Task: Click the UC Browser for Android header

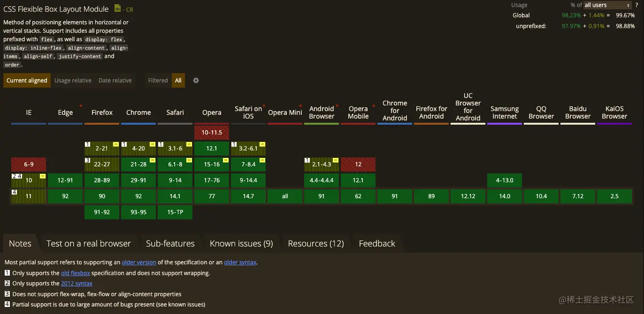Action: pos(468,107)
